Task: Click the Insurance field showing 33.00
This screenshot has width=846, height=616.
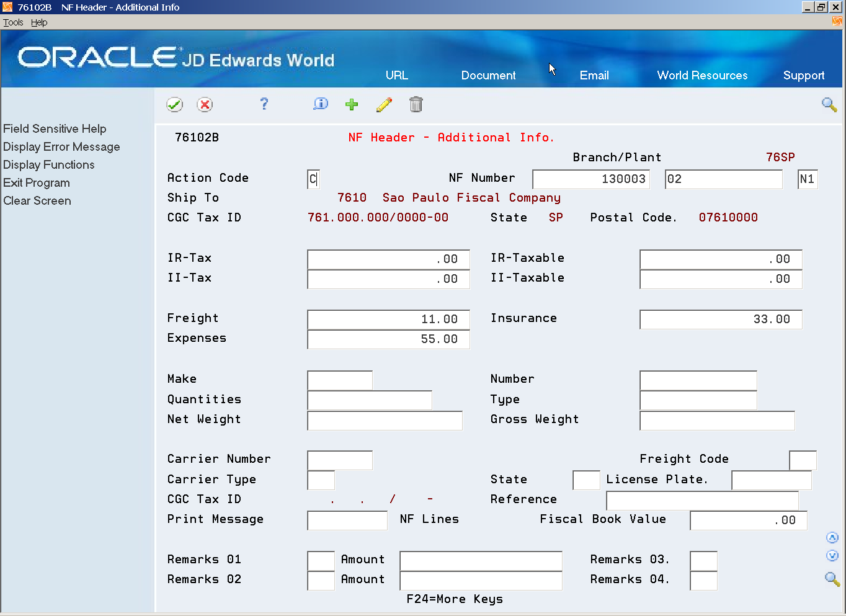Action: (x=721, y=319)
